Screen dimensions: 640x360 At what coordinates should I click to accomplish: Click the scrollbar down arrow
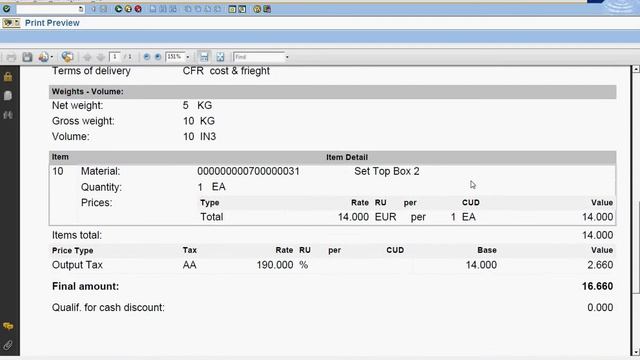pos(636,352)
